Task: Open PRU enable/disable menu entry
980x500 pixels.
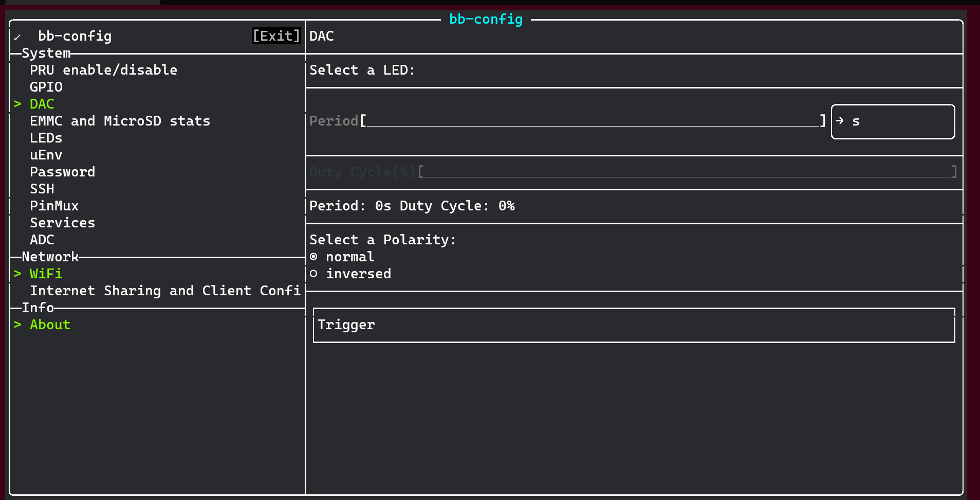Action: click(x=103, y=70)
